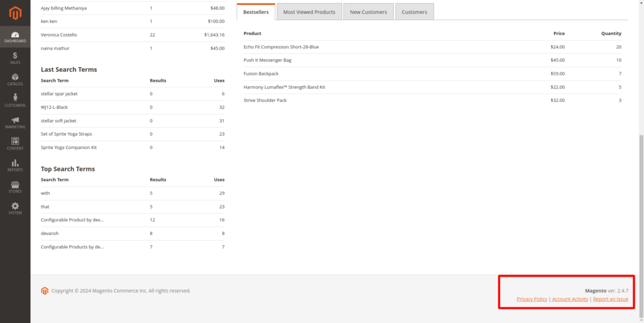Open the Customers person icon menu
This screenshot has height=323, width=644.
[15, 101]
